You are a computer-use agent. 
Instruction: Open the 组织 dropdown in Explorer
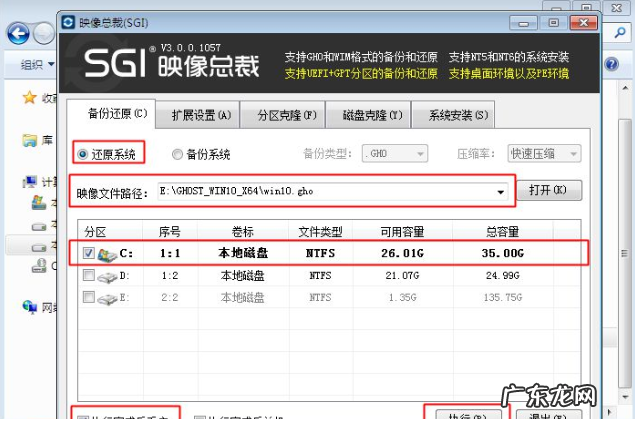click(x=37, y=64)
